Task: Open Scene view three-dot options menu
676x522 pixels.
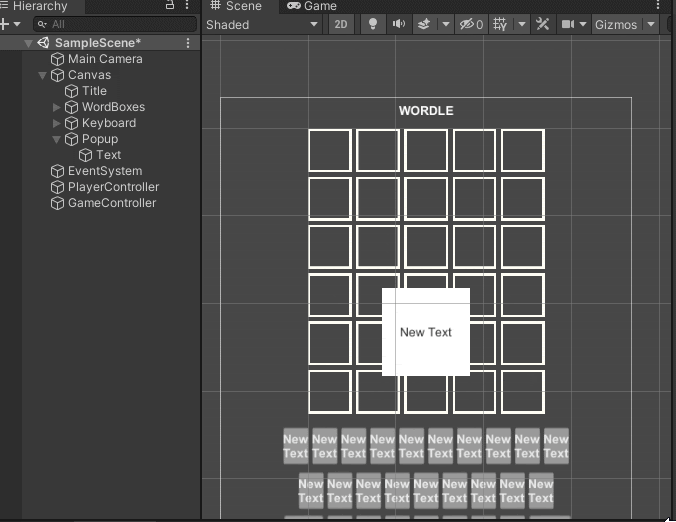Action: [x=658, y=5]
